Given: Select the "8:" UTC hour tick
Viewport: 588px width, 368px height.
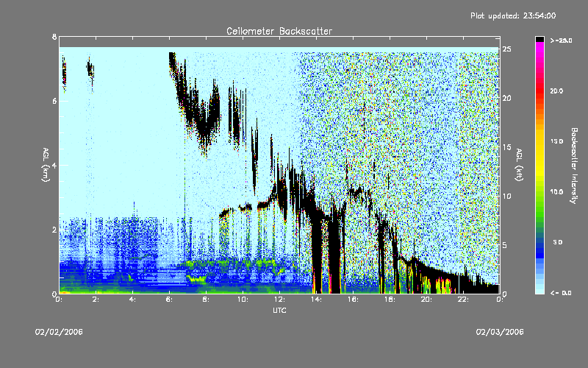Looking at the screenshot, I should click(x=206, y=300).
